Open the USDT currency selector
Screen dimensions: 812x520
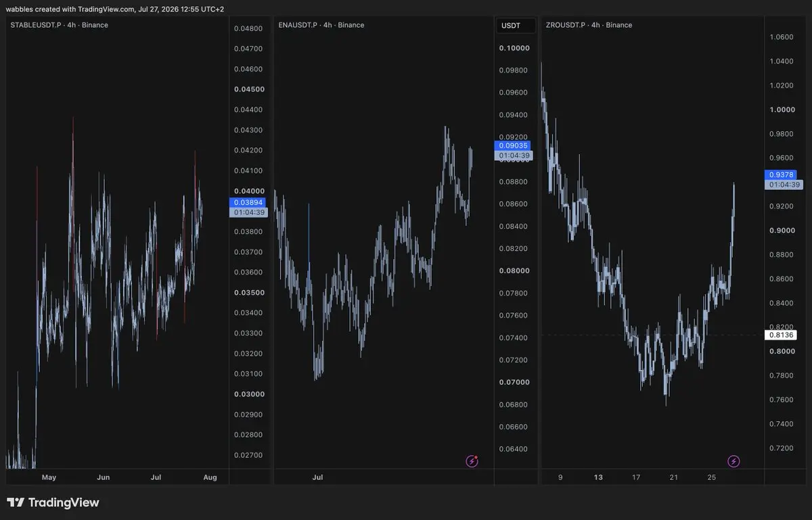516,26
